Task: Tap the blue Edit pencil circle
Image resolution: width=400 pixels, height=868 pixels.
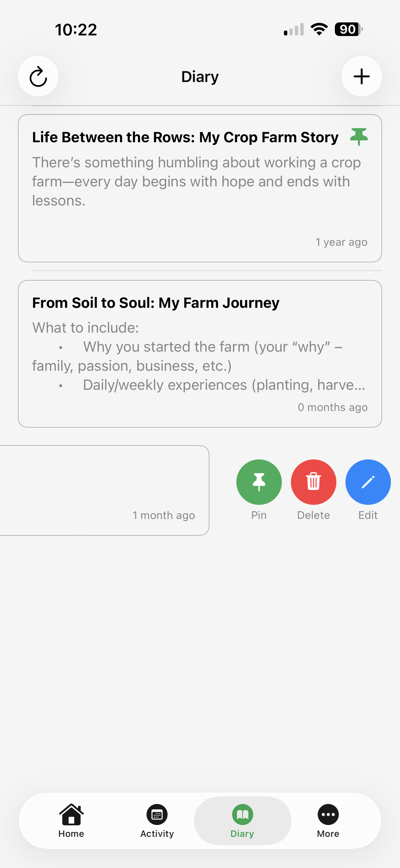Action: click(368, 482)
